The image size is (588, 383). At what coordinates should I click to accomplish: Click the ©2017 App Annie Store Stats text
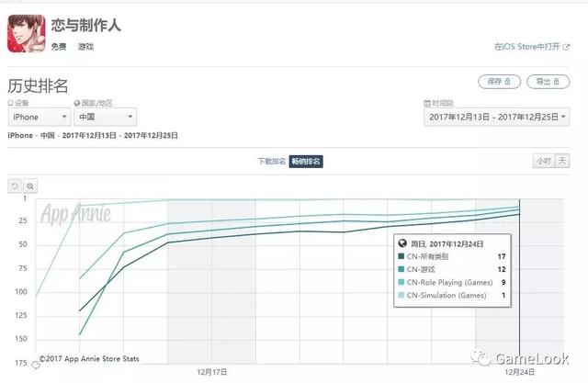[x=89, y=358]
